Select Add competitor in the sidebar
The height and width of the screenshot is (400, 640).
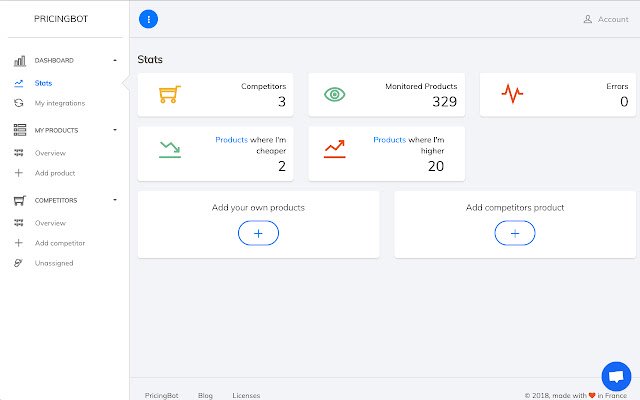click(60, 243)
